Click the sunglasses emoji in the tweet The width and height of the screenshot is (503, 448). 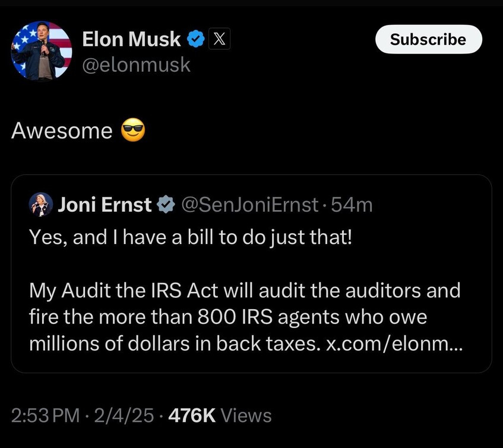[x=133, y=130]
